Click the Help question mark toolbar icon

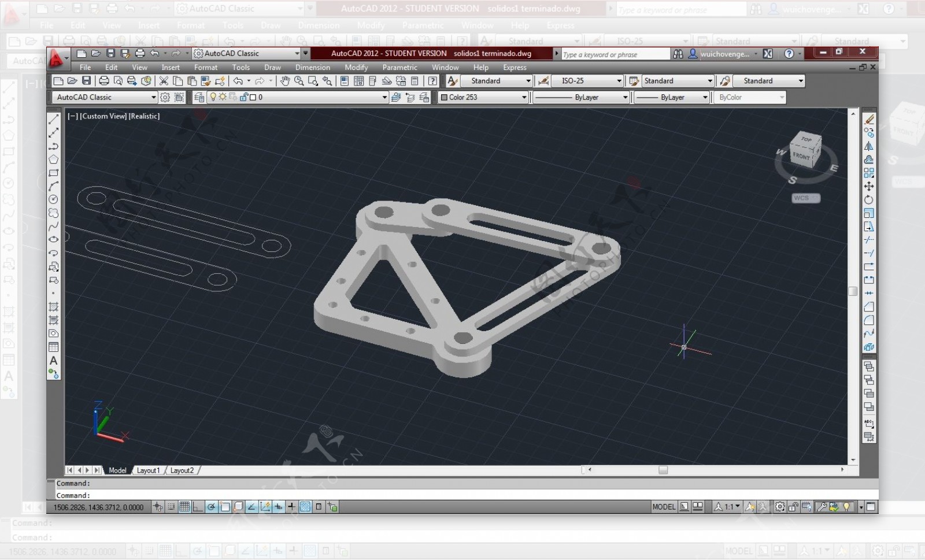(432, 81)
